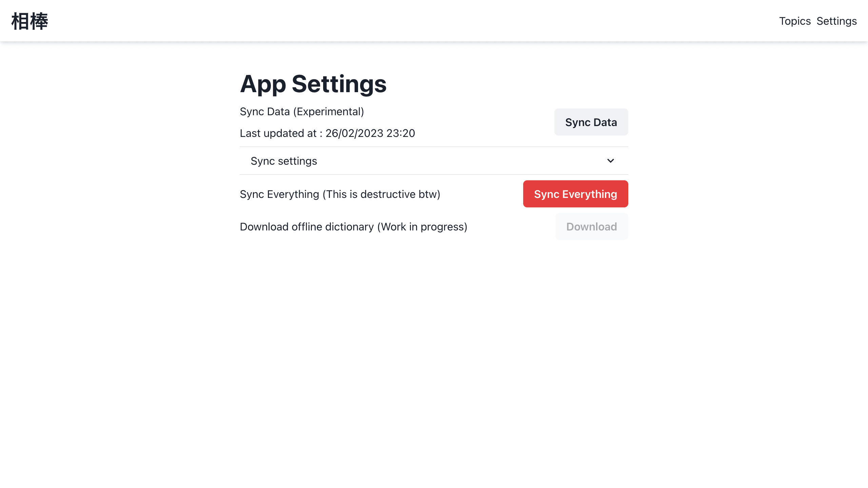
Task: Click the time 23:20 in timestamp
Action: [400, 133]
